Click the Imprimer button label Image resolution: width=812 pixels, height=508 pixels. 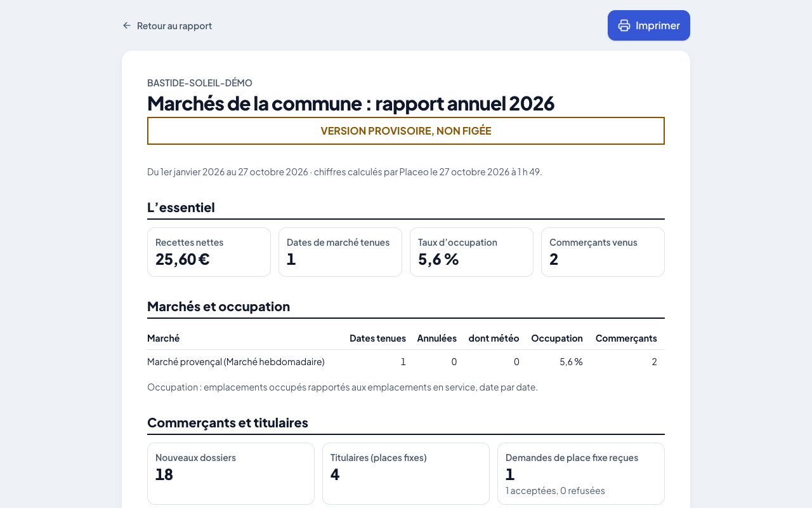tap(658, 25)
